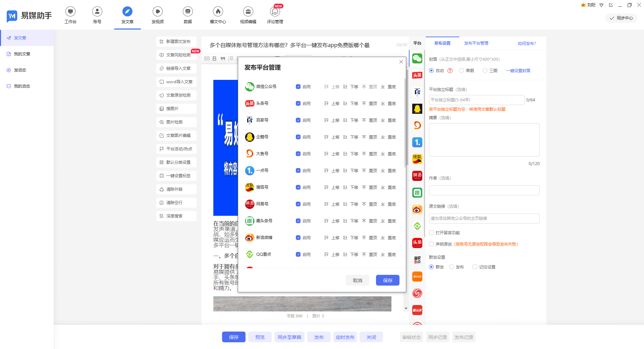Click the 微信公众号 icon in the dialog
This screenshot has height=349, width=644.
tap(249, 86)
